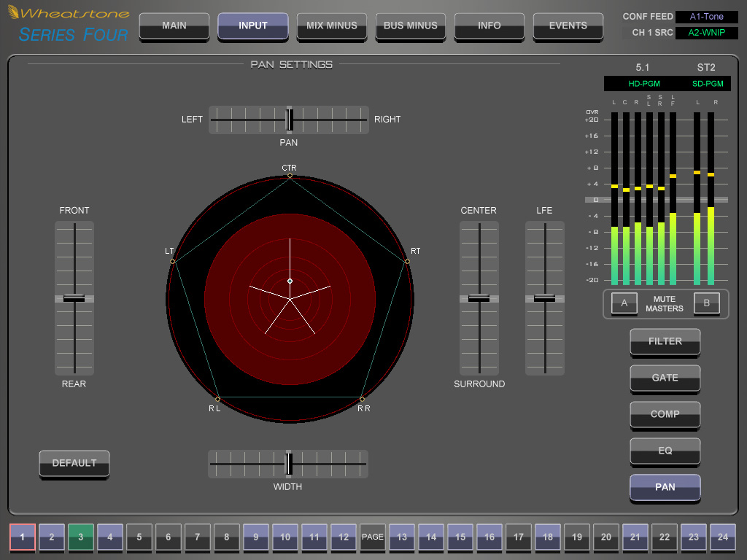
Task: Click the LFE fader handle
Action: tap(544, 298)
